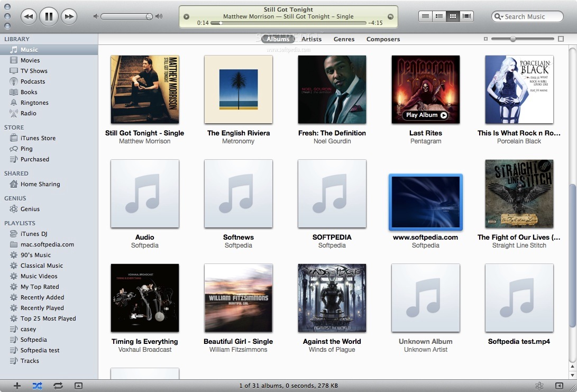Screen dimensions: 577x392
Task: Pause the playing song
Action: tap(49, 16)
